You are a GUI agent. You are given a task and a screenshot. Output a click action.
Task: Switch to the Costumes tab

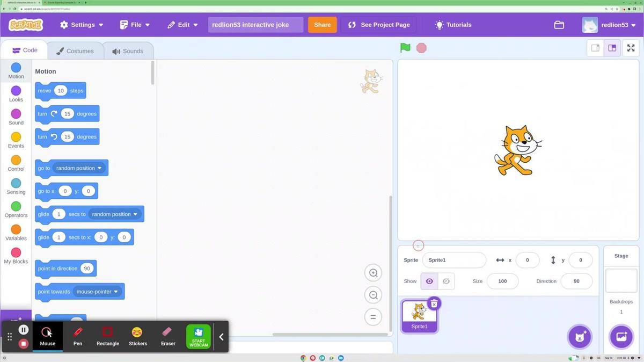pyautogui.click(x=75, y=51)
